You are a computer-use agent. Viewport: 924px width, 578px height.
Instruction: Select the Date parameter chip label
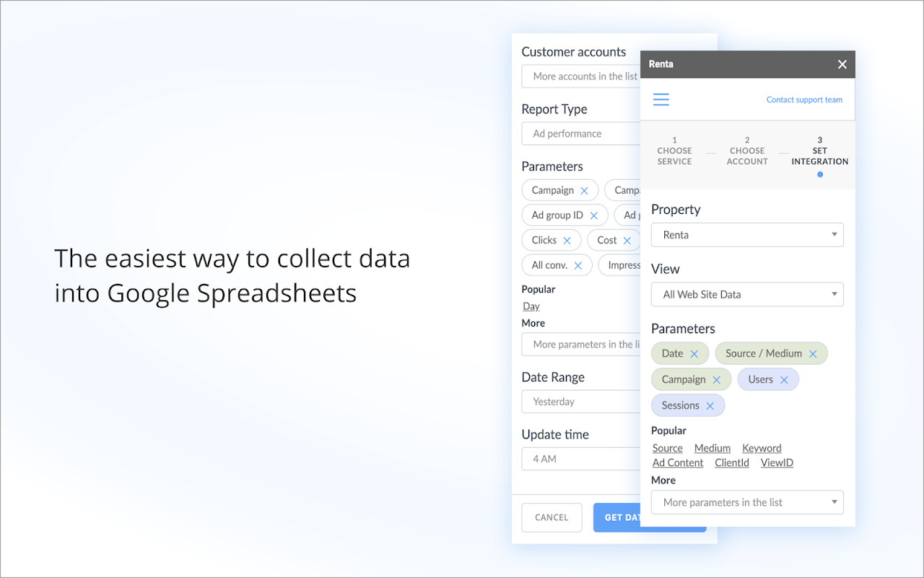click(672, 353)
